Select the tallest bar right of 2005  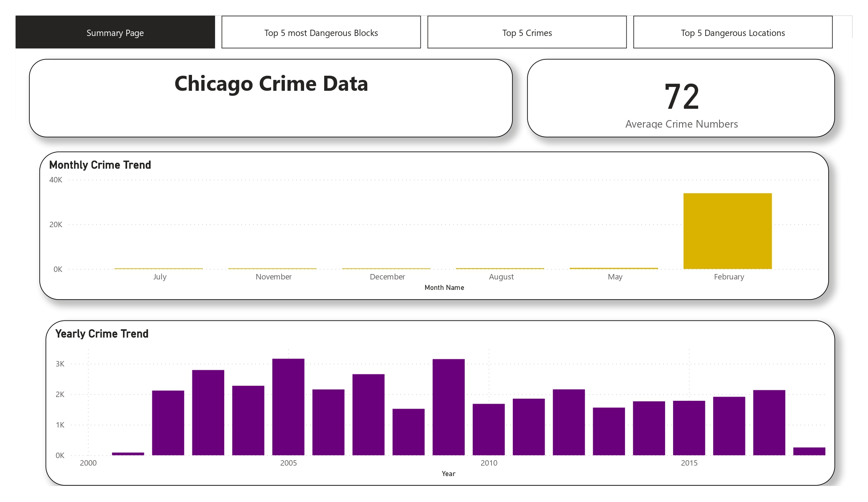pyautogui.click(x=448, y=407)
